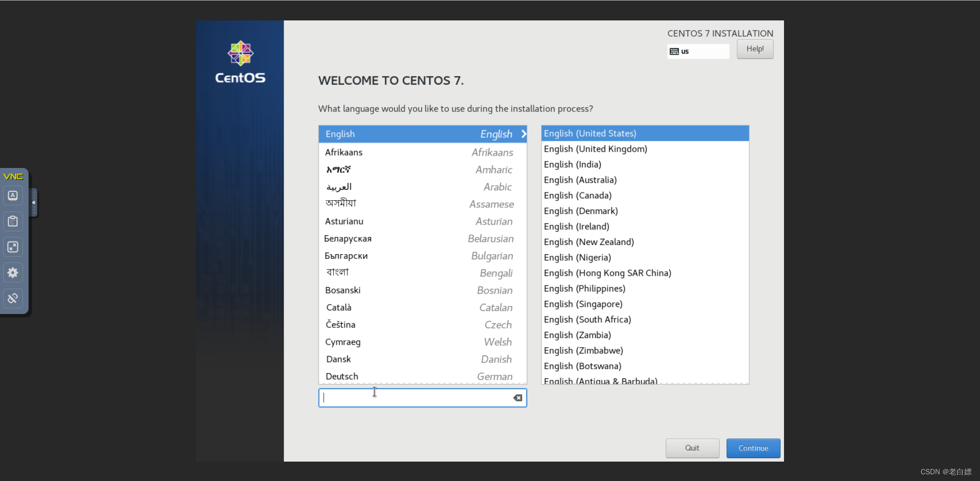Click the CentOS logo

[240, 62]
